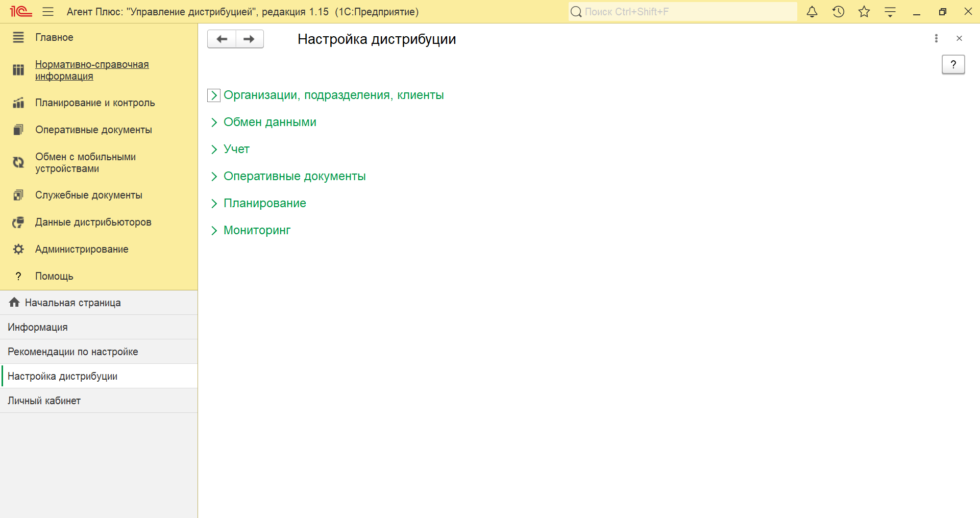The image size is (980, 518).
Task: Click the Оперативные документы section icon
Action: (x=18, y=130)
